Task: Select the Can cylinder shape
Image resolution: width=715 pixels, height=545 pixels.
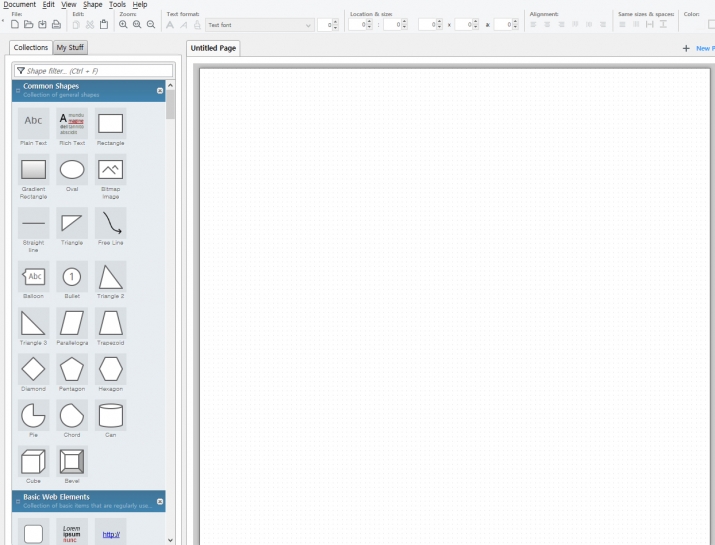Action: (110, 419)
